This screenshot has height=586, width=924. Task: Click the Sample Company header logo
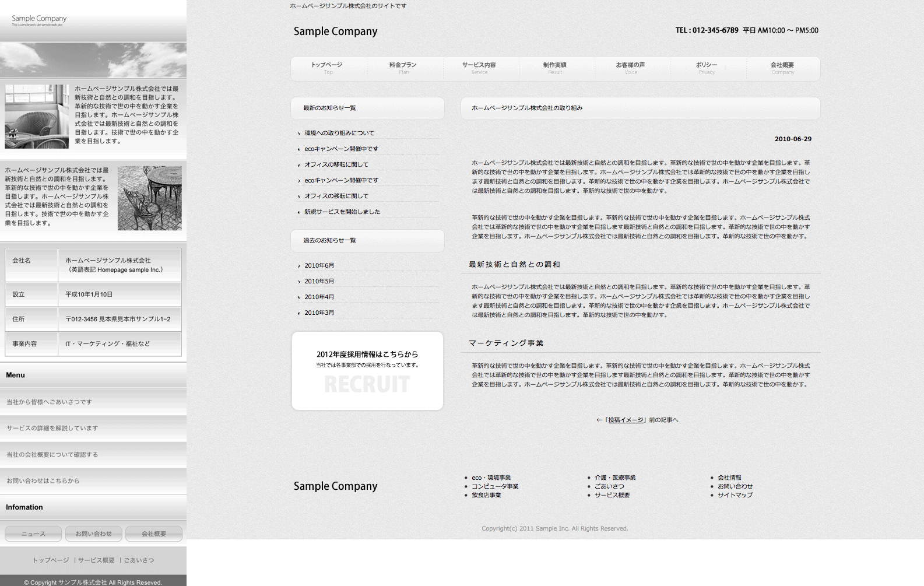335,31
